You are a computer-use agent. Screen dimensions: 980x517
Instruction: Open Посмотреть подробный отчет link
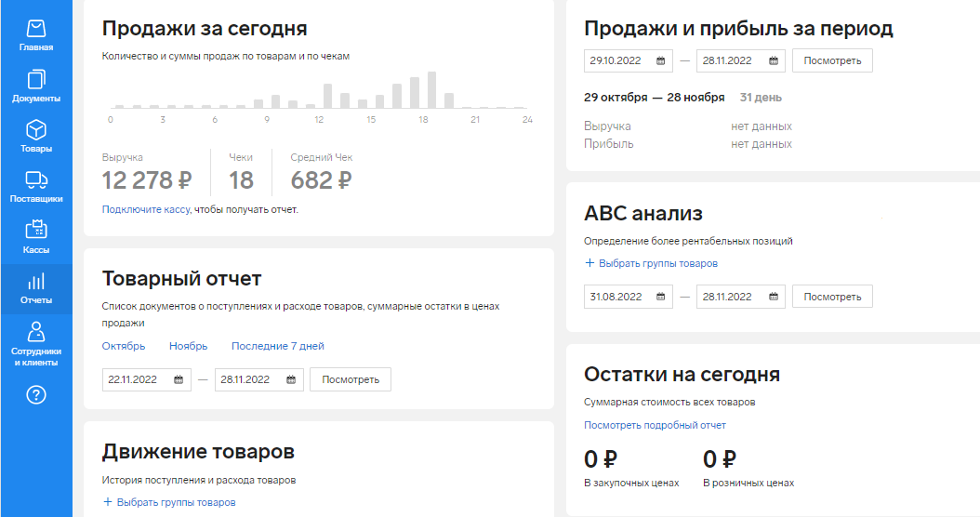[x=655, y=425]
